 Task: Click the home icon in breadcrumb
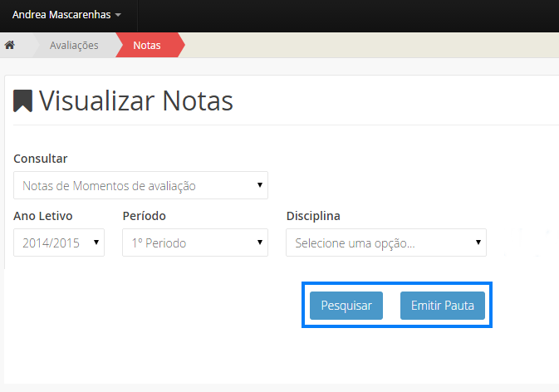10,45
